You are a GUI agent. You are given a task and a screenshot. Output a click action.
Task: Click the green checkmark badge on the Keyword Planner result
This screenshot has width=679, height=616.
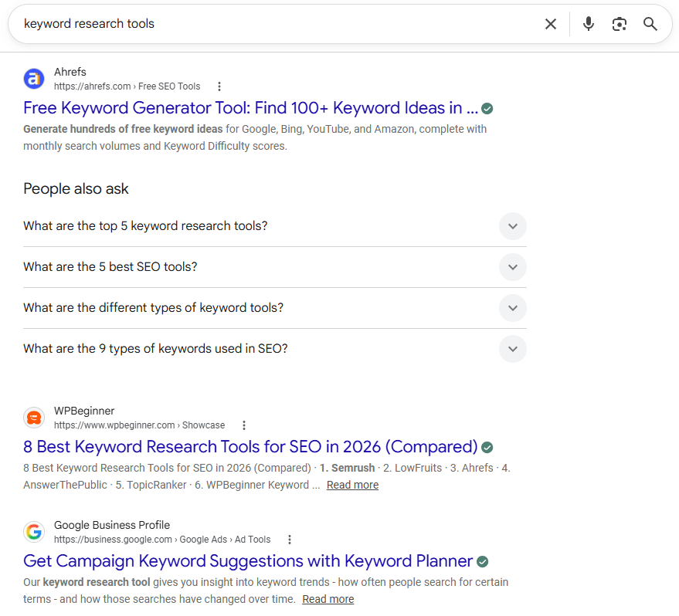[x=482, y=561]
